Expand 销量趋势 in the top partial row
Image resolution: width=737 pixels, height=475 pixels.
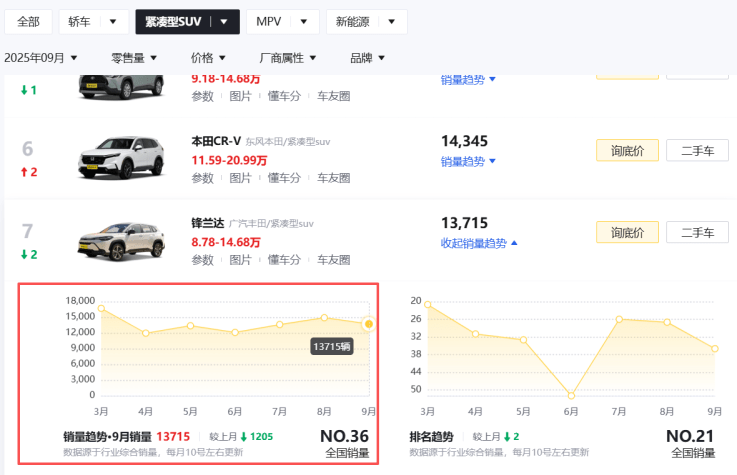(x=468, y=80)
